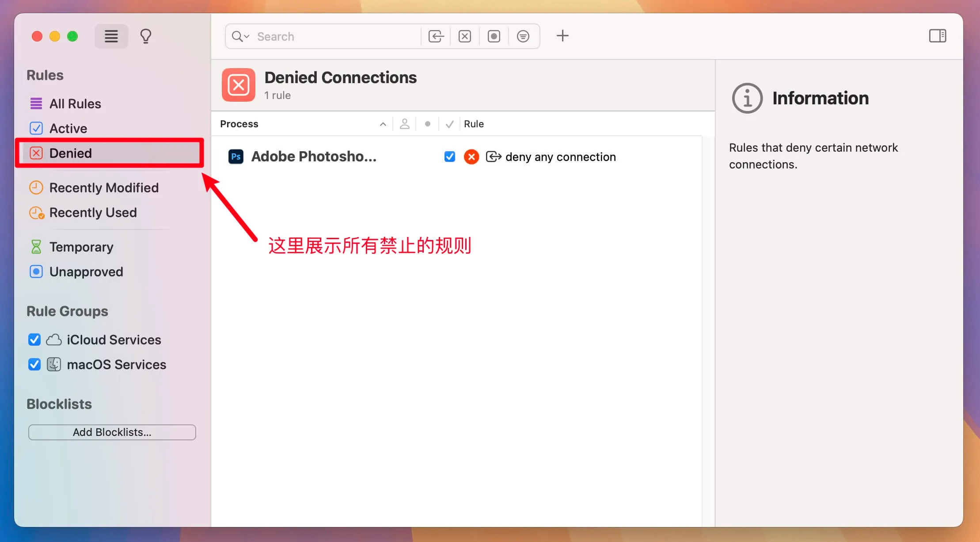980x542 pixels.
Task: Sort by Process column header
Action: pyautogui.click(x=239, y=124)
